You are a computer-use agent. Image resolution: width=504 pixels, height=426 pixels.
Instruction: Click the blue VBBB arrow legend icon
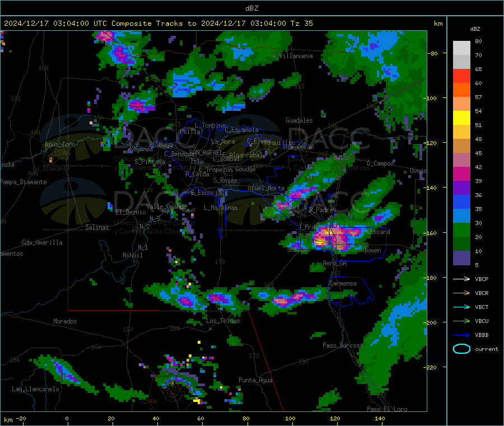(461, 335)
